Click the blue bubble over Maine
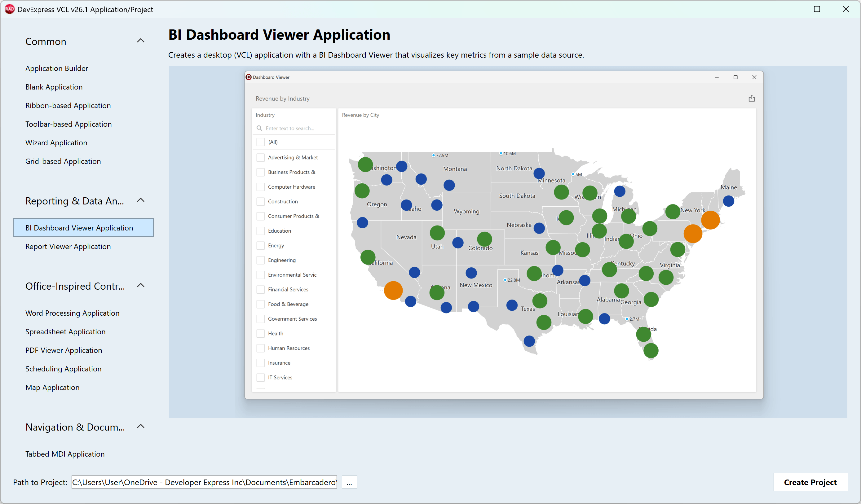861x504 pixels. coord(728,201)
